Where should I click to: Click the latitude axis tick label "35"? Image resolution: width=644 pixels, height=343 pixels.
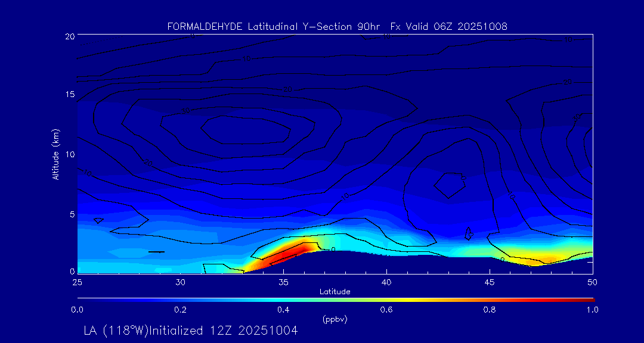(x=283, y=282)
